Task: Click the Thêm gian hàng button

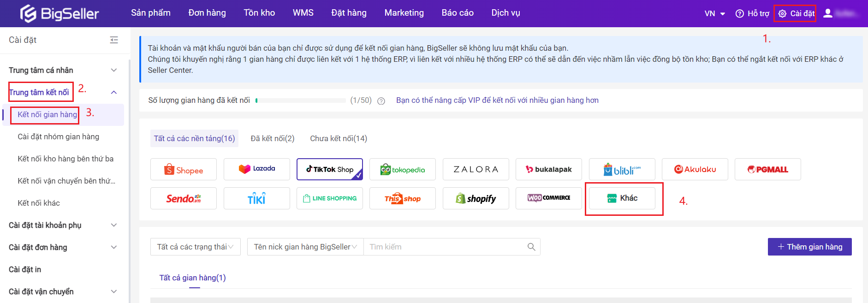Action: pyautogui.click(x=809, y=247)
